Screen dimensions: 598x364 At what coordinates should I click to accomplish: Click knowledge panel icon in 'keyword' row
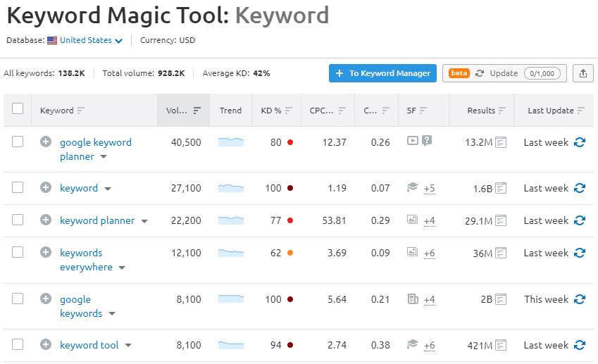tap(413, 187)
